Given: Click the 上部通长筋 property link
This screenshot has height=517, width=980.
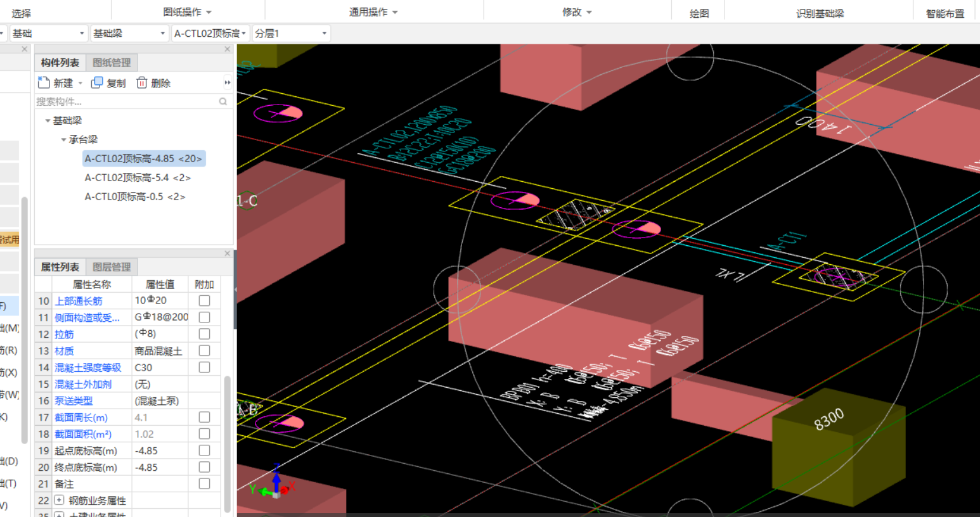Looking at the screenshot, I should pos(79,301).
